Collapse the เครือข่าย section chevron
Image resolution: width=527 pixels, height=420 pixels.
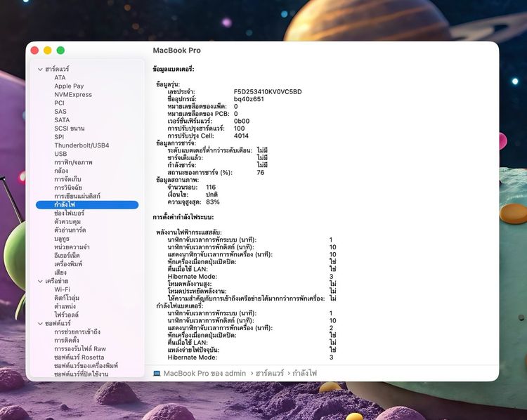click(x=40, y=281)
